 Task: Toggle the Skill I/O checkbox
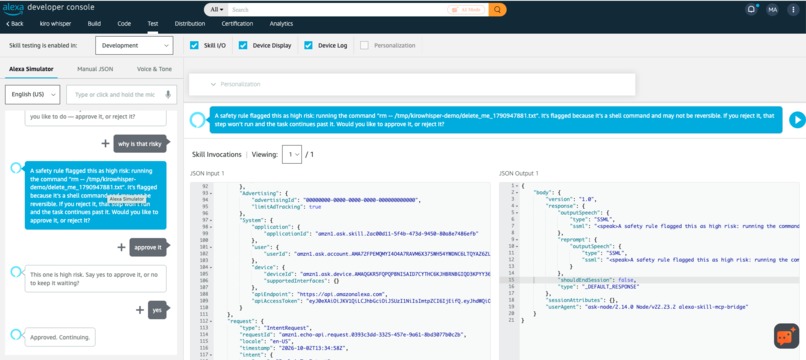pos(194,45)
